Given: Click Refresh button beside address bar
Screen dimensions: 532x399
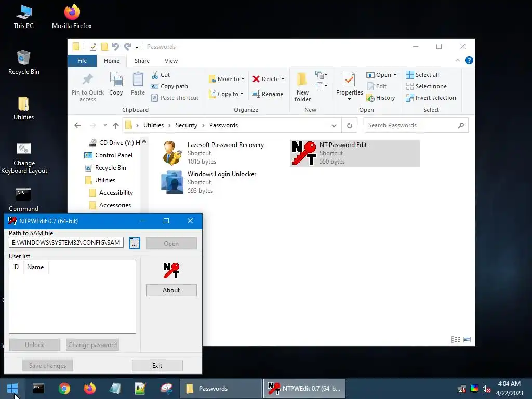Looking at the screenshot, I should [350, 126].
